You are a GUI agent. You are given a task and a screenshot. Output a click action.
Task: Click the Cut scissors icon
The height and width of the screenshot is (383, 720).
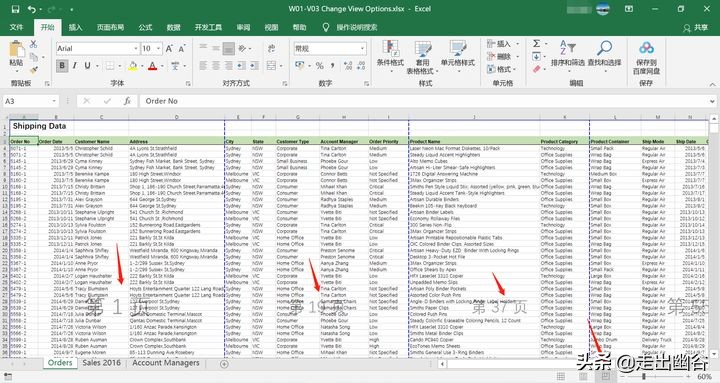click(x=34, y=44)
